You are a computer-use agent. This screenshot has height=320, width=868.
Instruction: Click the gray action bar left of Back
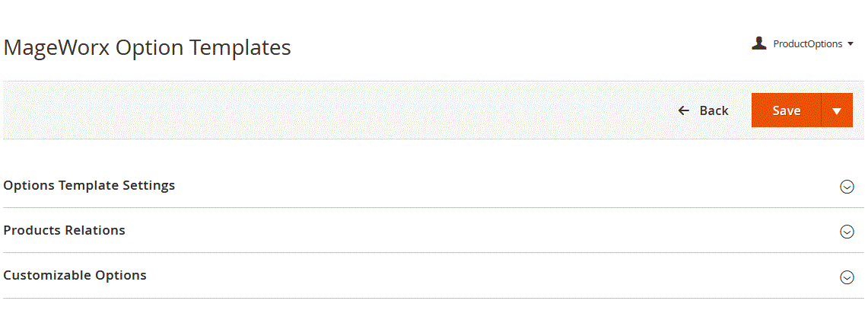pyautogui.click(x=335, y=110)
